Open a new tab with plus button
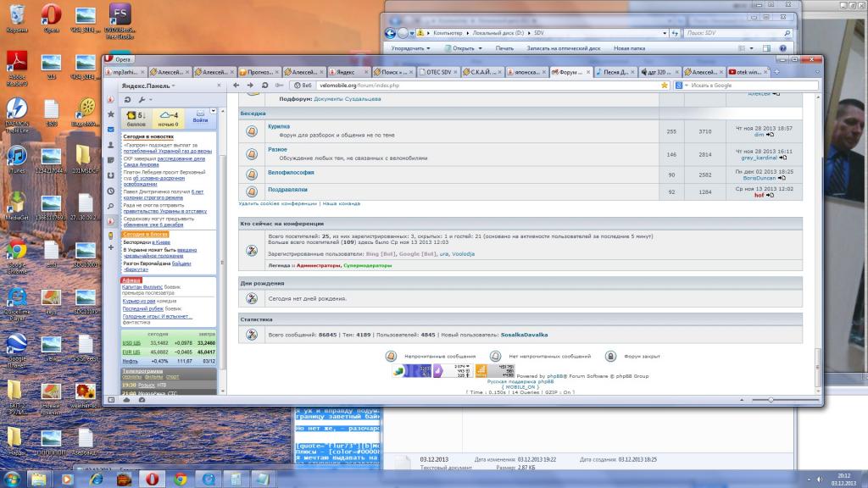 click(x=776, y=72)
